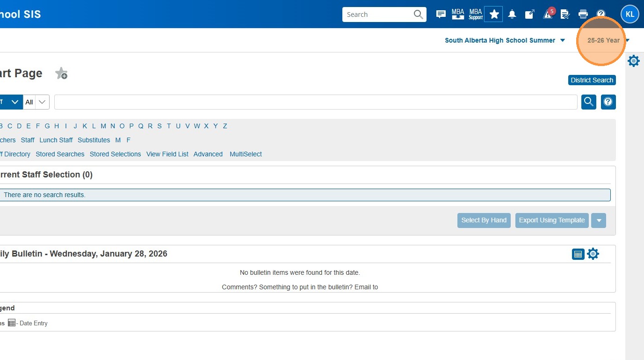The width and height of the screenshot is (644, 360).
Task: Click the printer icon
Action: pyautogui.click(x=583, y=15)
